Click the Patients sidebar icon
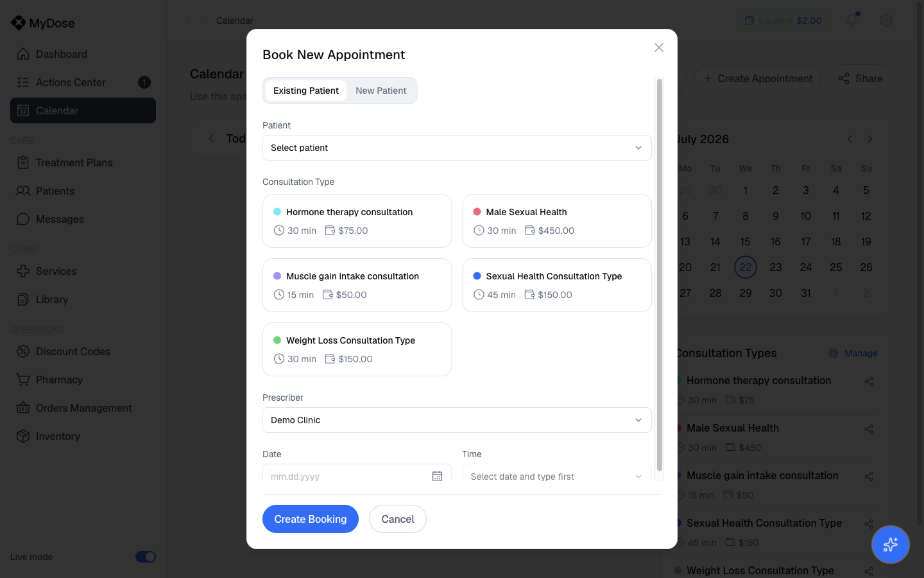This screenshot has width=924, height=578. [23, 191]
